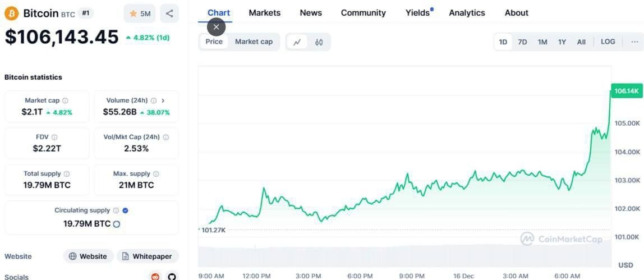Open the Website link button
The width and height of the screenshot is (644, 280).
tap(88, 256)
